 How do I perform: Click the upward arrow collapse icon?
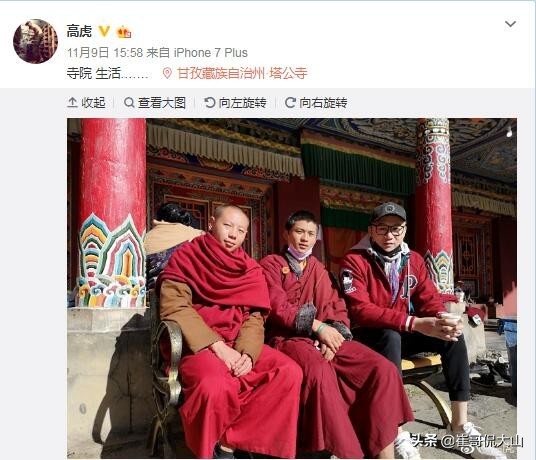(72, 103)
